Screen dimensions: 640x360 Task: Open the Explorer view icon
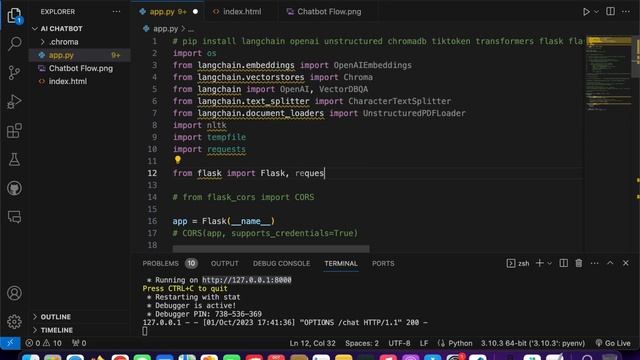pos(14,16)
